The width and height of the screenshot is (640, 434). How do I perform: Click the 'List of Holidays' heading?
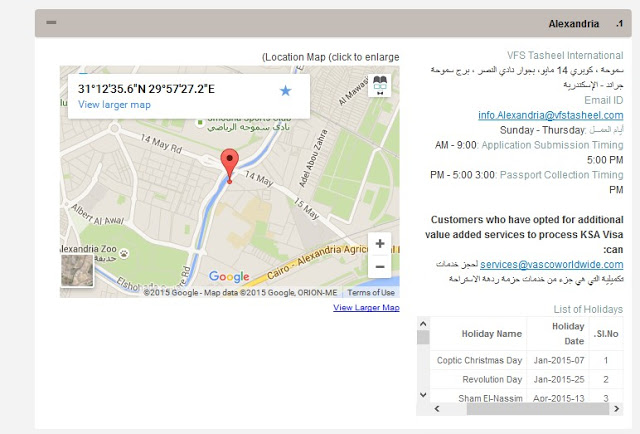(588, 309)
